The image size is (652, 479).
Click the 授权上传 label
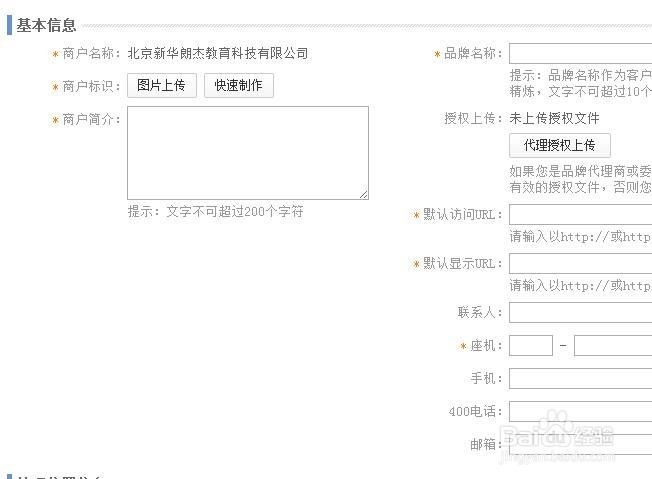pyautogui.click(x=473, y=119)
